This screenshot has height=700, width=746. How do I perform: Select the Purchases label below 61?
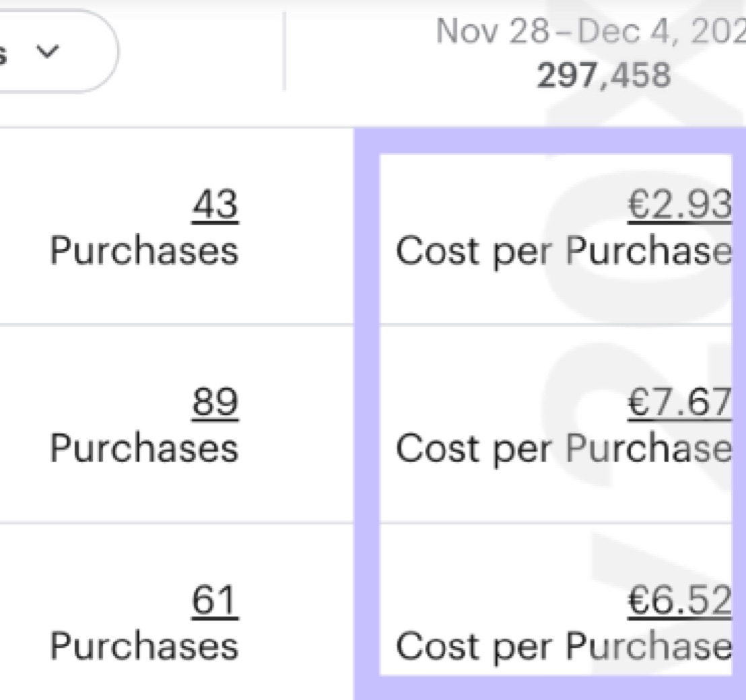(x=144, y=647)
